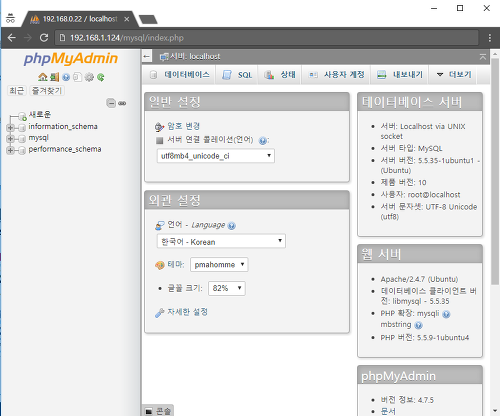Open the phpMyAdmin documentation help icon

click(66, 77)
